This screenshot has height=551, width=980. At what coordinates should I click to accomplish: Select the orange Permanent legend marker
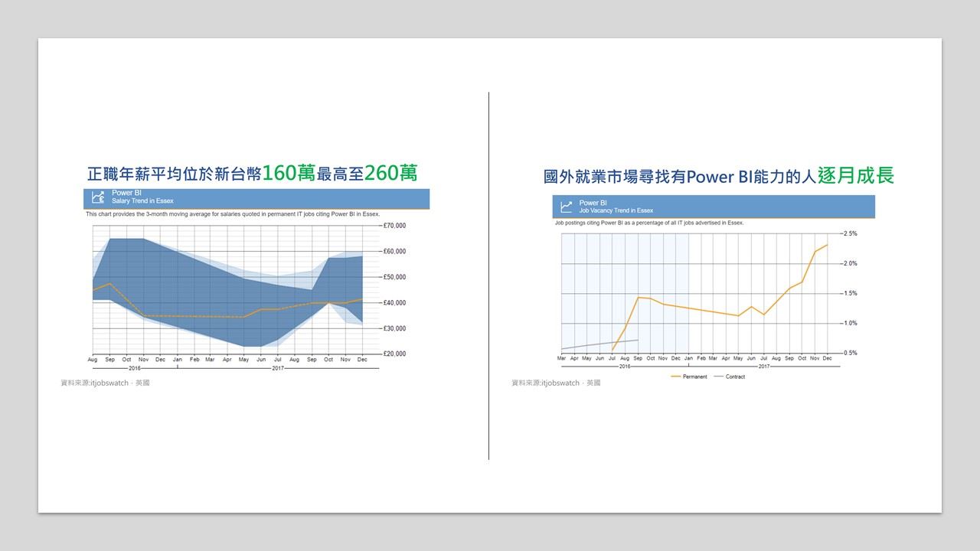pyautogui.click(x=675, y=377)
